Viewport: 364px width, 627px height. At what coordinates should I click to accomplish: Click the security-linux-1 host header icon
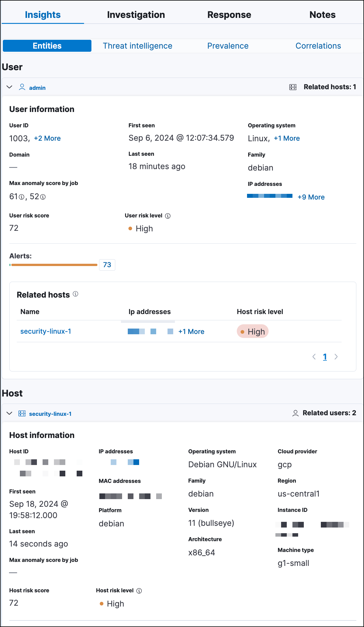coord(22,413)
